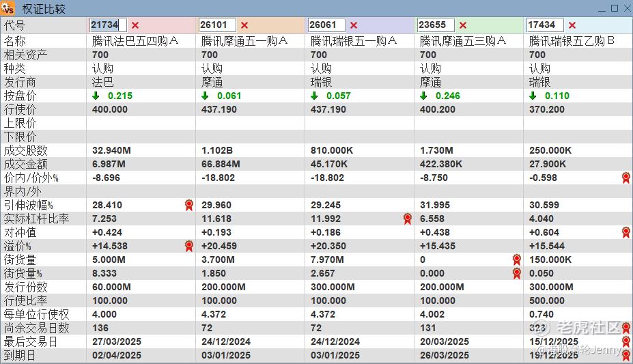Click the 26061 code input field

326,25
